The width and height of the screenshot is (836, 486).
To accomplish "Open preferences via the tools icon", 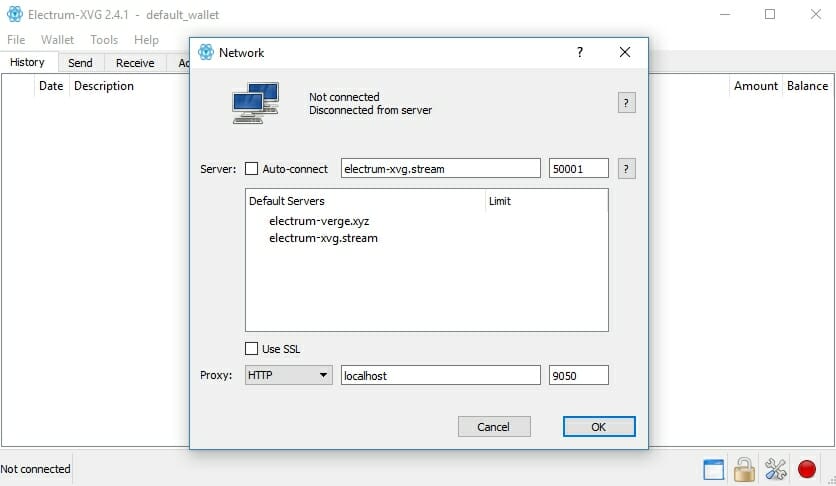I will click(775, 469).
